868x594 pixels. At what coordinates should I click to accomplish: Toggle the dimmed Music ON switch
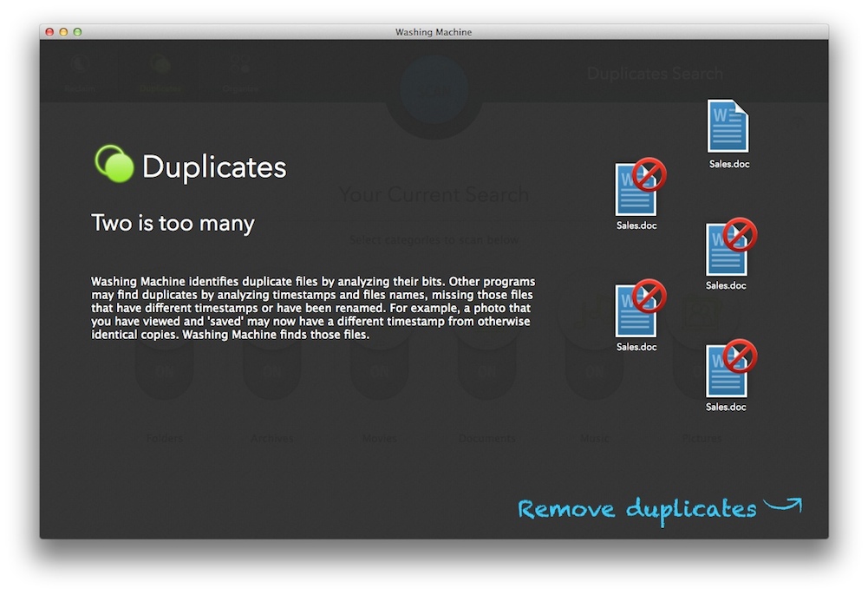coord(595,370)
